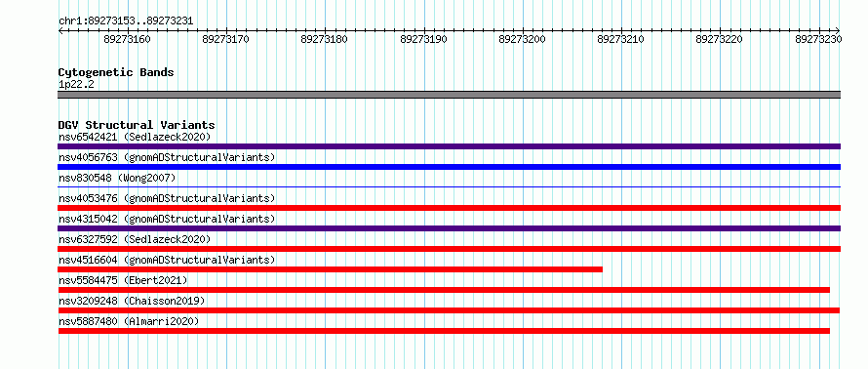Click the Cytogenetic Bands track title
This screenshot has width=868, height=369.
pyautogui.click(x=116, y=72)
